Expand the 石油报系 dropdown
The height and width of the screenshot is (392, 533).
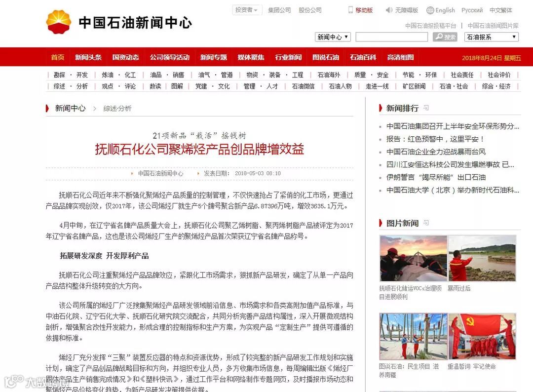click(491, 37)
